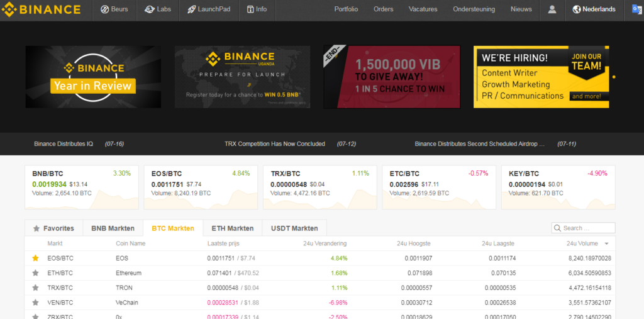Favorite TRX/BTC with the star

(36, 288)
